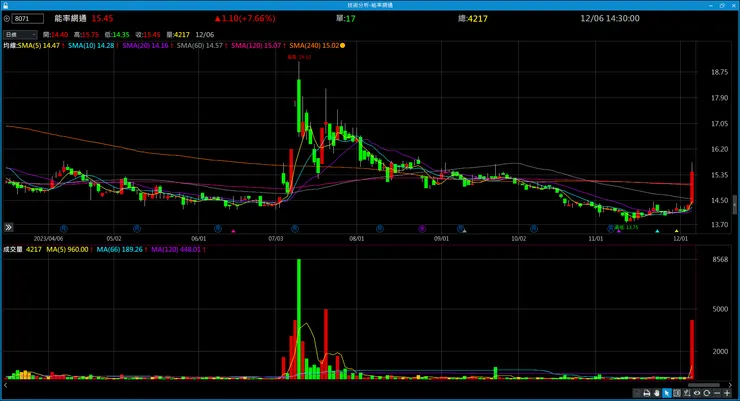The height and width of the screenshot is (401, 740).
Task: Click the stock name 能率網通
Action: coord(70,18)
